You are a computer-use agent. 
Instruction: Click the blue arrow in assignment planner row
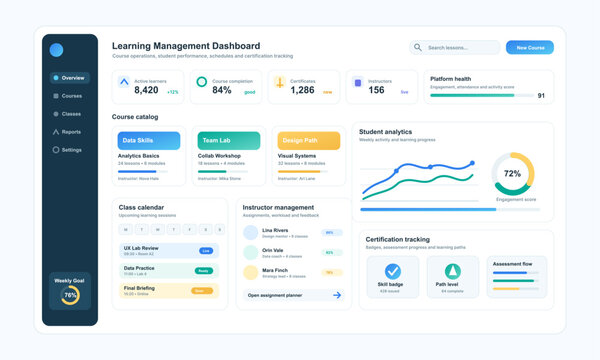coord(337,295)
